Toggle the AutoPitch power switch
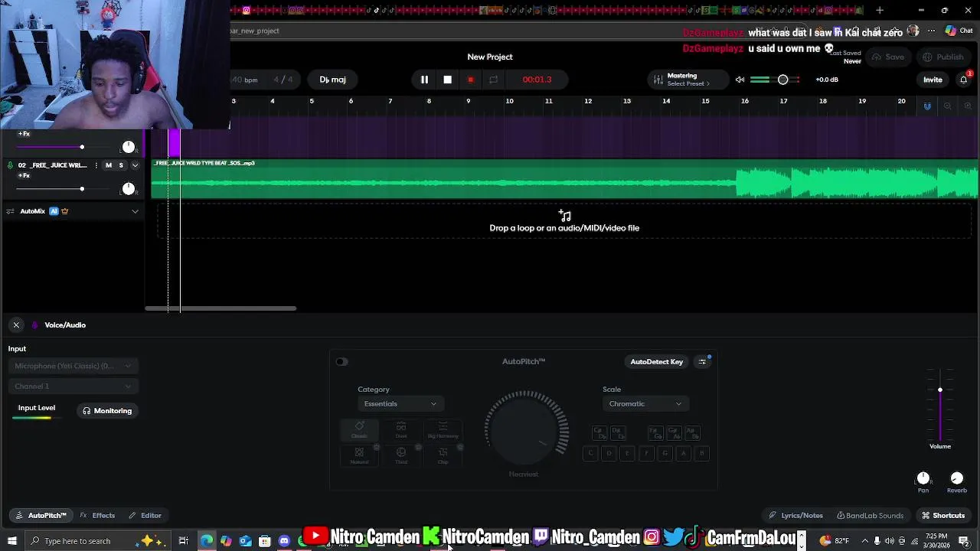 click(341, 362)
